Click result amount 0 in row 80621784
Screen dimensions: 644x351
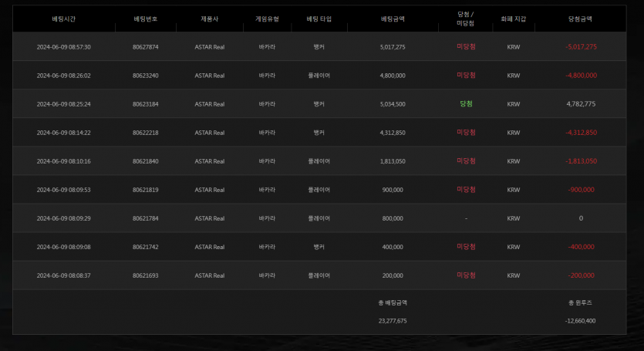[581, 218]
